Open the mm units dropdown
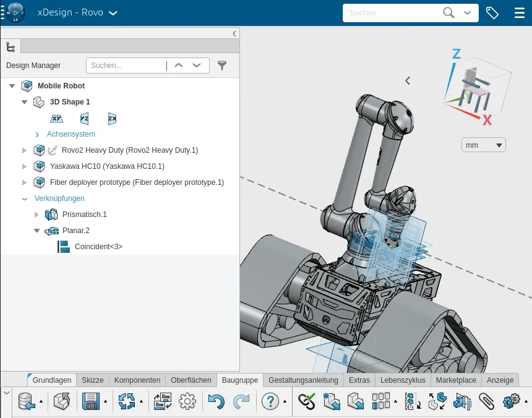The image size is (532, 418). point(483,145)
